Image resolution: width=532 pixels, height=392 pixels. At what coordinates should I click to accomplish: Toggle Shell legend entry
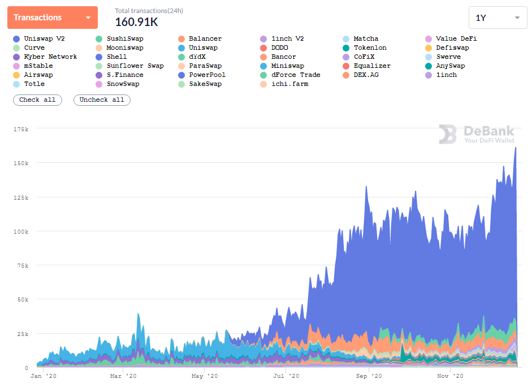pyautogui.click(x=111, y=57)
